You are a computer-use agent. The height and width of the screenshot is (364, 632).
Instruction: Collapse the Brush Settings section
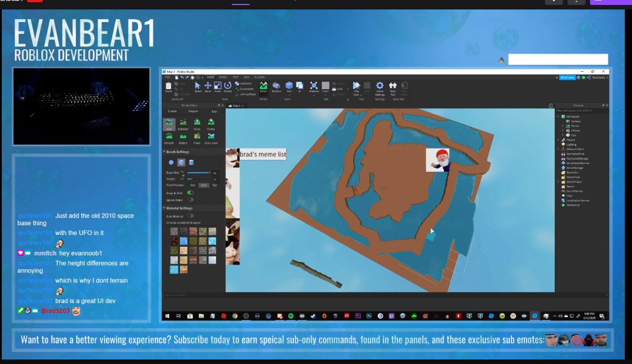tap(164, 152)
